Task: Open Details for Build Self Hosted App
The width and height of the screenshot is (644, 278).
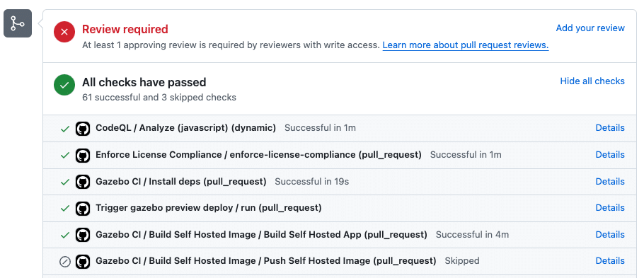Action: 610,234
